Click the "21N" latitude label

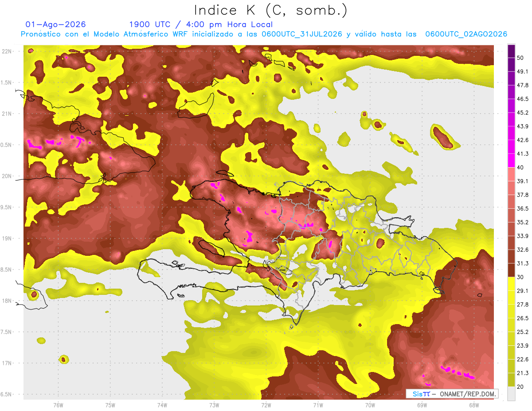point(7,114)
